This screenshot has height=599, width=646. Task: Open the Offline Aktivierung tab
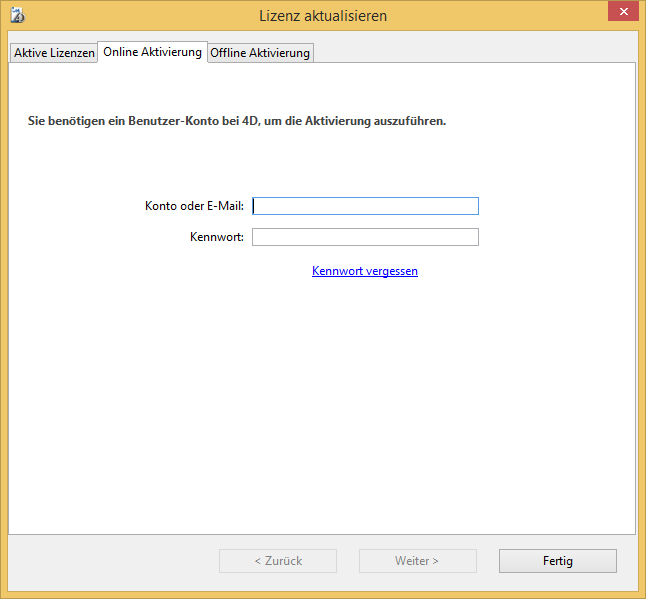click(260, 53)
